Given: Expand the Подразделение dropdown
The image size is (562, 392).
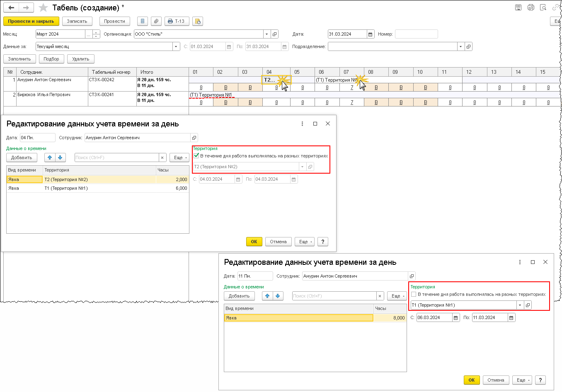Looking at the screenshot, I should pos(461,46).
